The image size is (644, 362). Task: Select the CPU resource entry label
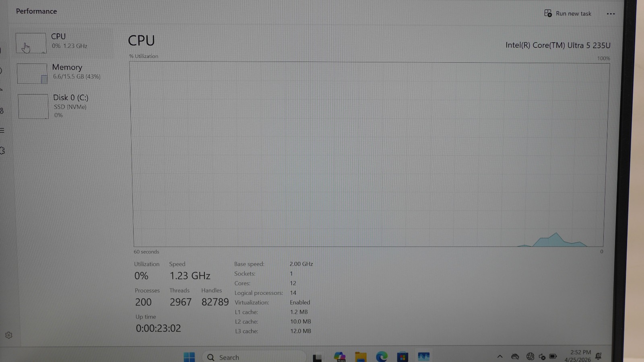pyautogui.click(x=58, y=36)
